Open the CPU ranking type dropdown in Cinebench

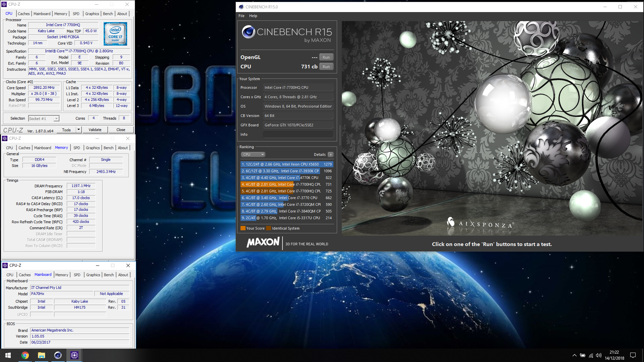[x=253, y=155]
